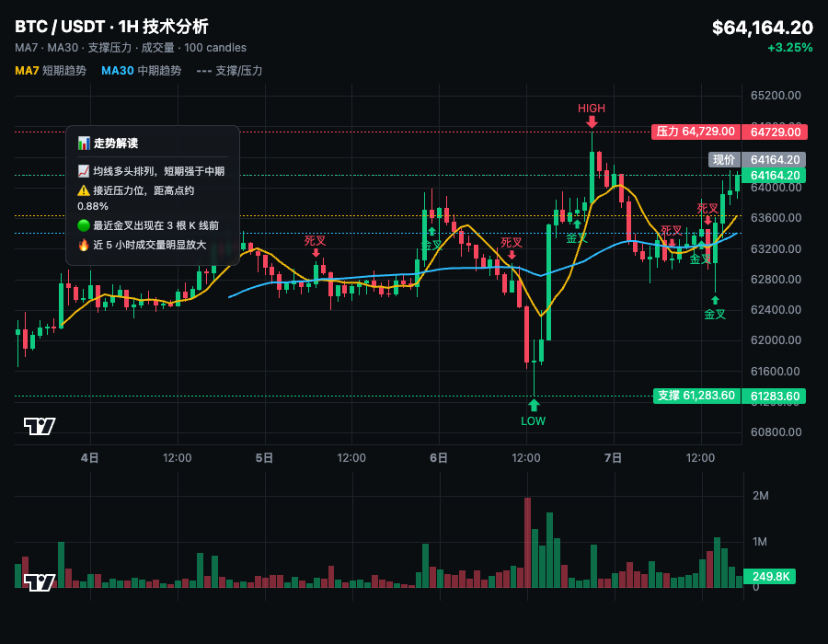
Task: Click the 1M volume axis tick
Action: [x=759, y=542]
